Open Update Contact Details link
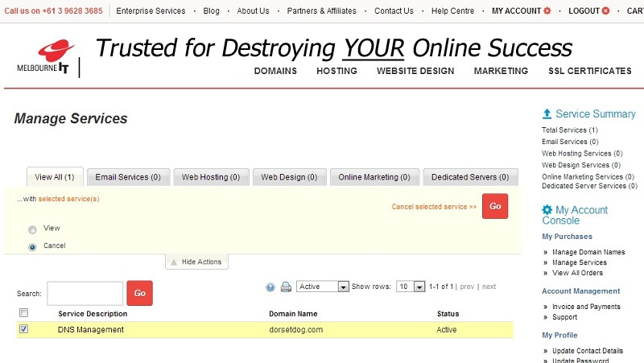This screenshot has height=363, width=644. pyautogui.click(x=588, y=351)
